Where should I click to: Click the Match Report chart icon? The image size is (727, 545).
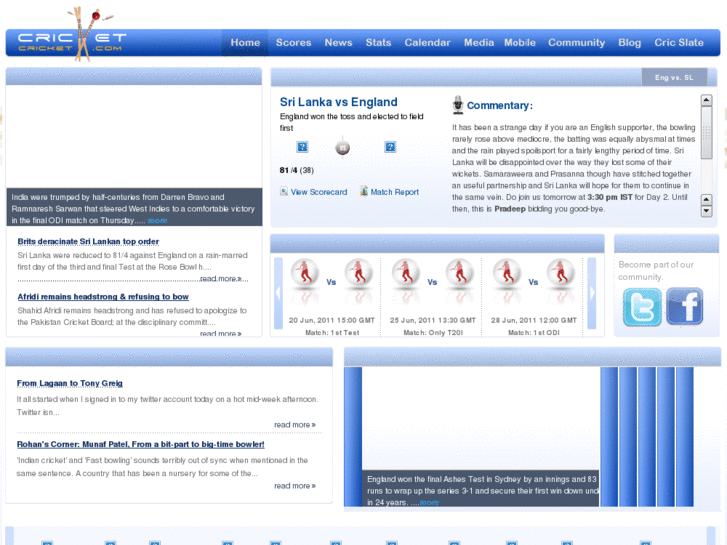click(x=364, y=191)
